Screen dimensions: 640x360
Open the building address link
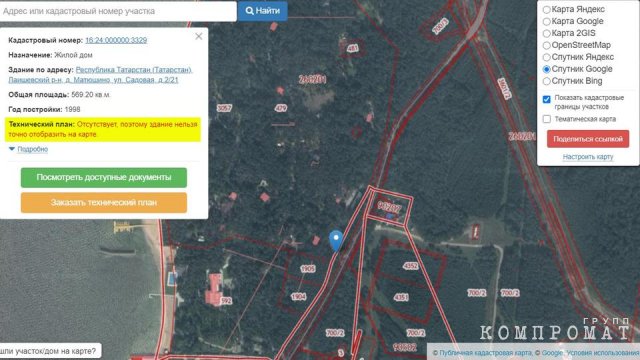click(x=100, y=75)
